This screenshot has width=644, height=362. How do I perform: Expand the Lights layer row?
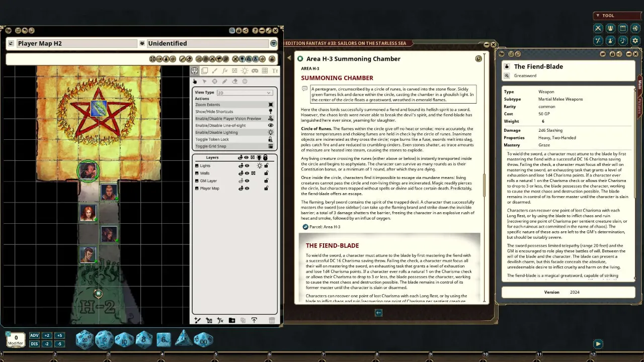[197, 165]
